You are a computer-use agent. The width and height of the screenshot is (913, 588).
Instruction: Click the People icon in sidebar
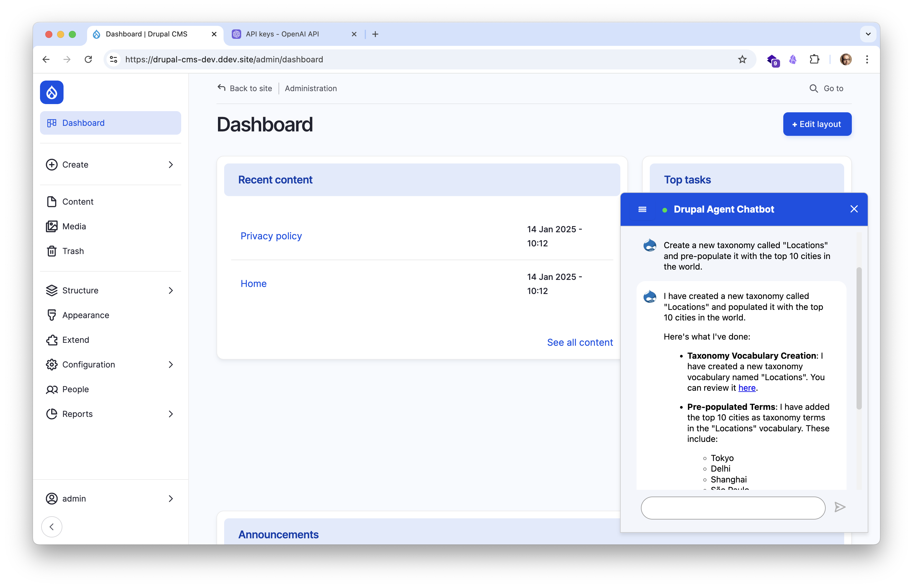click(x=51, y=390)
